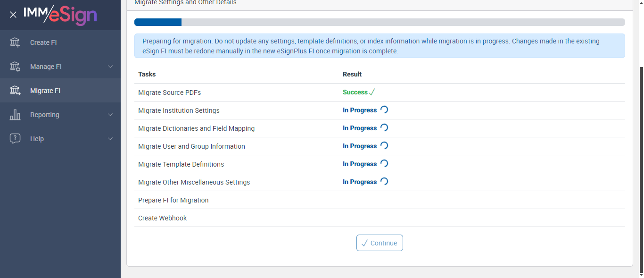The height and width of the screenshot is (278, 644).
Task: Expand the Help submenu chevron
Action: point(110,139)
